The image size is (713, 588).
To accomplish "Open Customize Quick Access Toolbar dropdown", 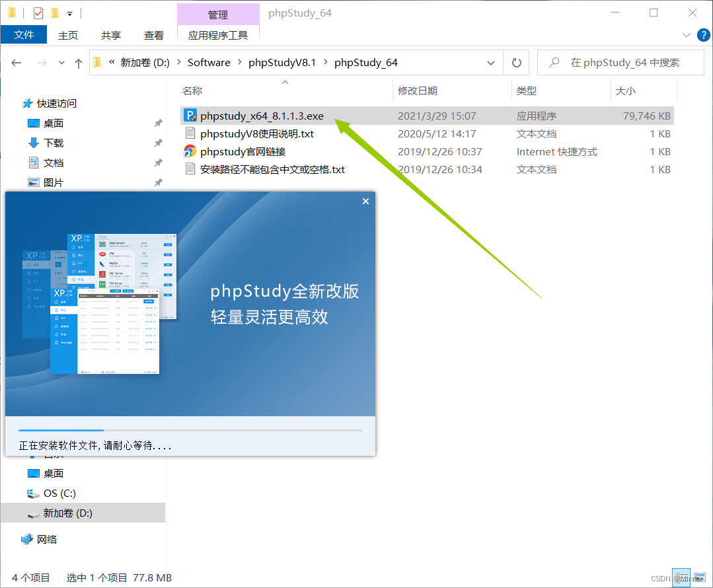I will pyautogui.click(x=69, y=14).
